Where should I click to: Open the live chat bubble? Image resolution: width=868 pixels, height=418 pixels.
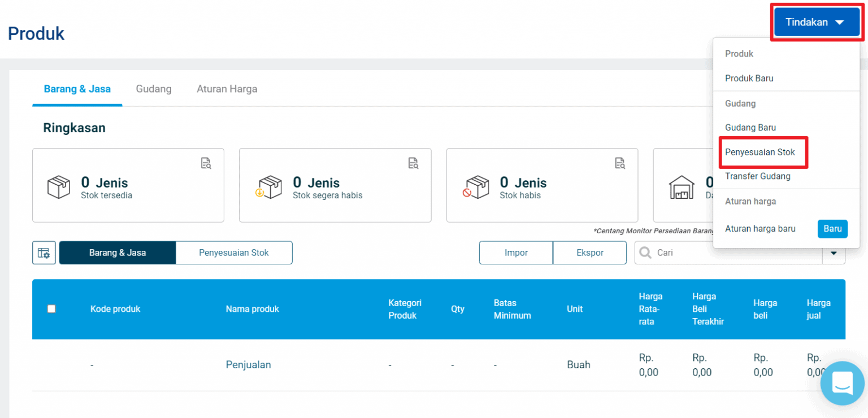click(x=842, y=384)
